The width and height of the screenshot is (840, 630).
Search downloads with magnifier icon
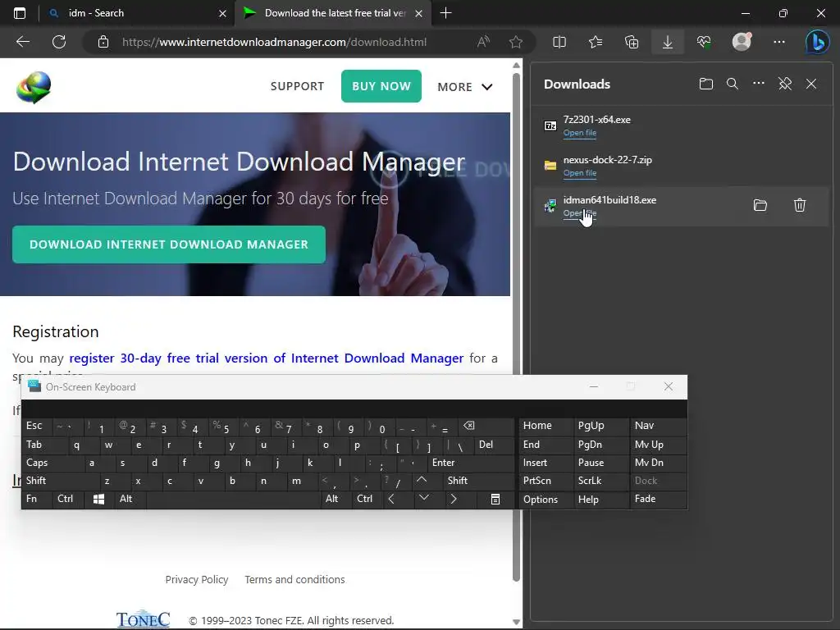[x=733, y=84]
